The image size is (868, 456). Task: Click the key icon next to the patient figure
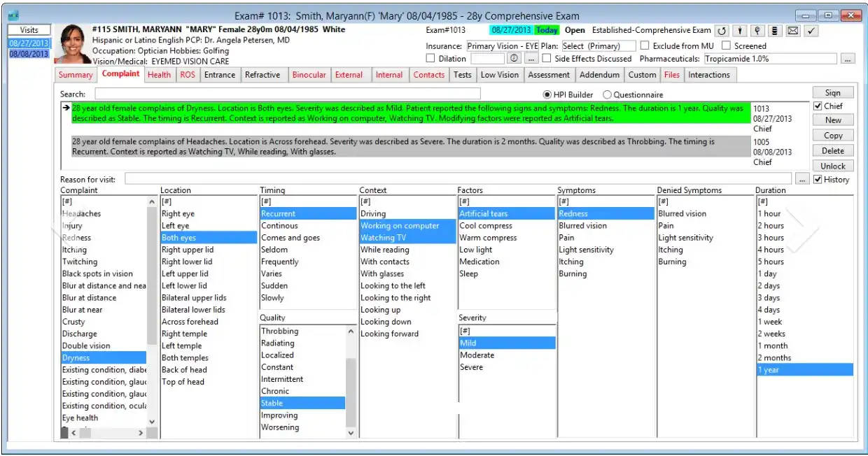(757, 31)
